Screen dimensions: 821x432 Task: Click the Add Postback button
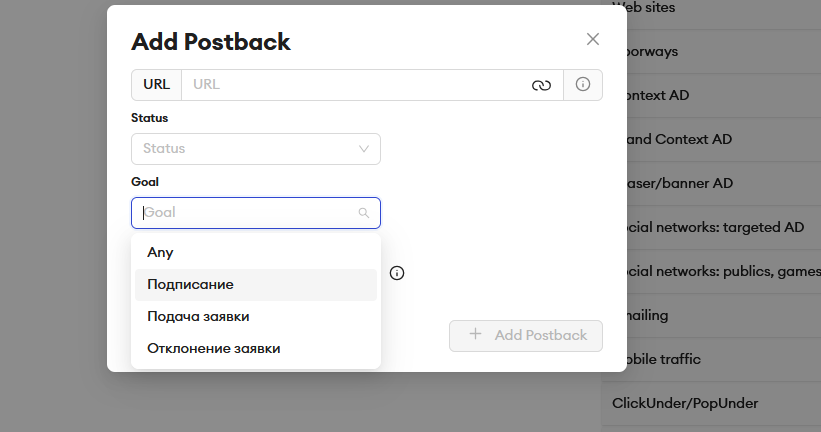[x=526, y=336]
